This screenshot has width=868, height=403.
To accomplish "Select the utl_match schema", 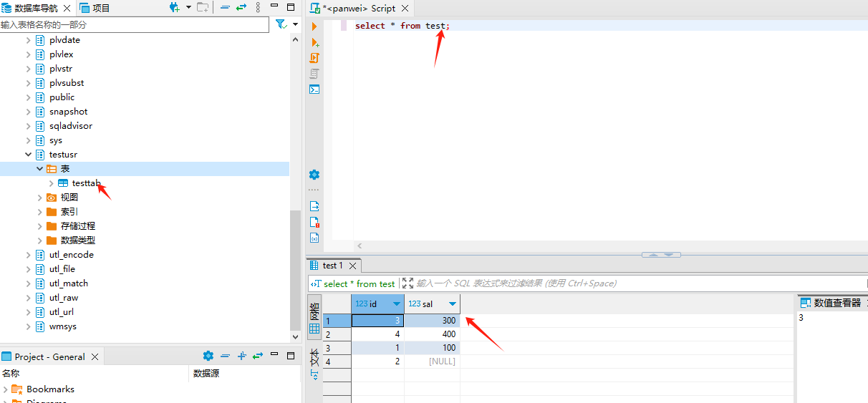I will (69, 283).
